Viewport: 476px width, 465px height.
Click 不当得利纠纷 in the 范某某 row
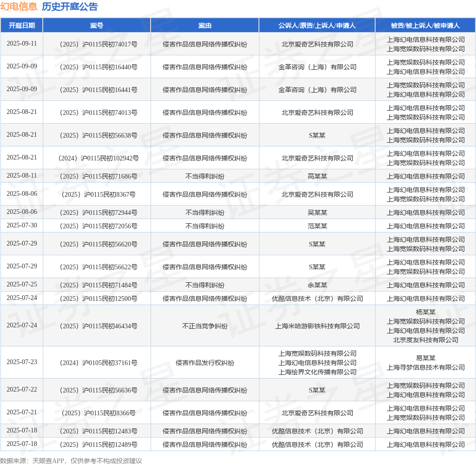pos(205,226)
